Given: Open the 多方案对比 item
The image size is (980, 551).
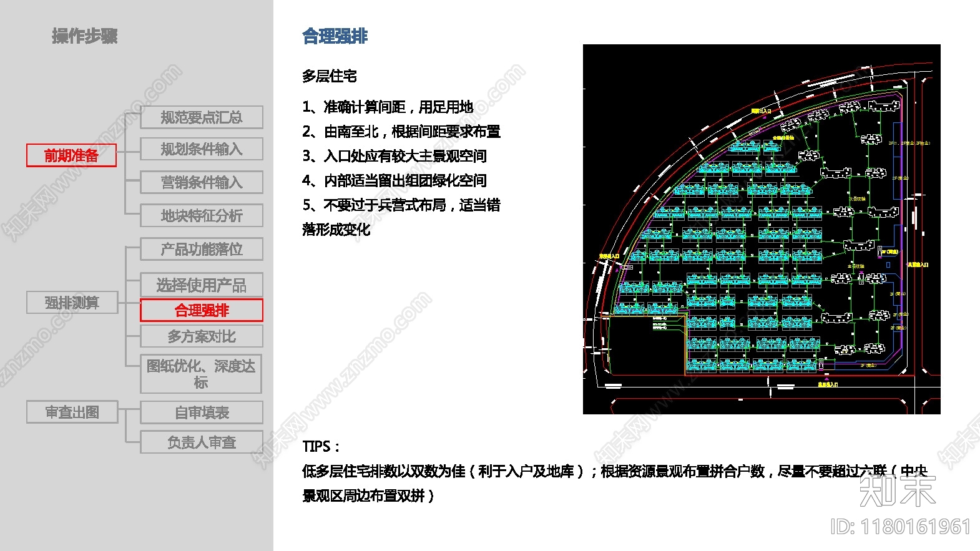Looking at the screenshot, I should (202, 336).
